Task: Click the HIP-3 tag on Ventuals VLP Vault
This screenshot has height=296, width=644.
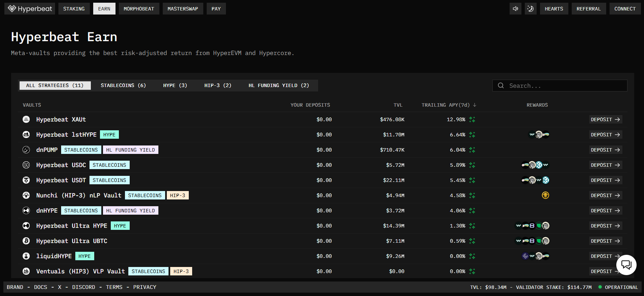Action: (x=181, y=271)
